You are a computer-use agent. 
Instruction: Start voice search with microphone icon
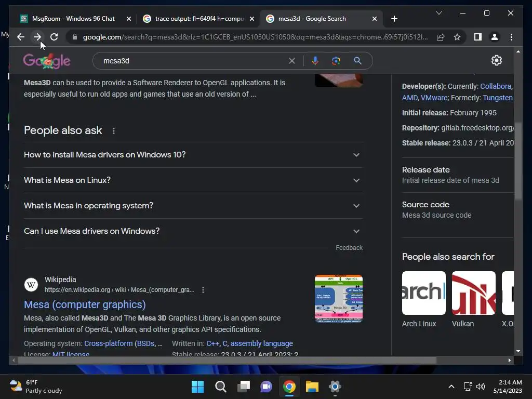tap(315, 61)
